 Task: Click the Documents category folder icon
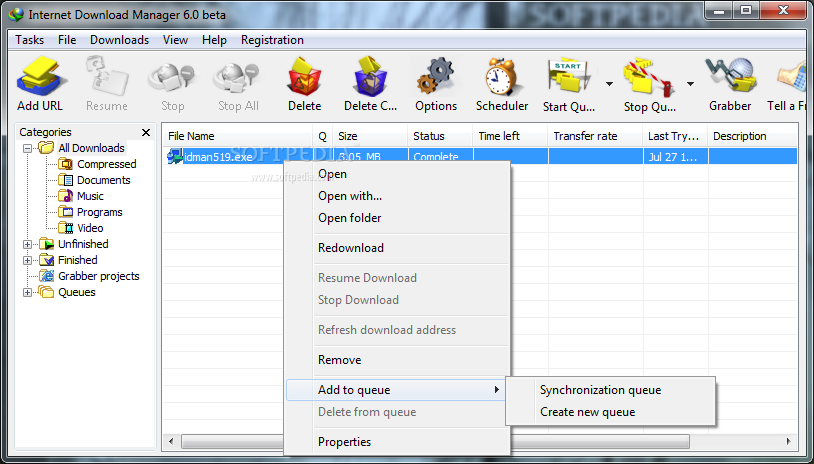(x=65, y=180)
